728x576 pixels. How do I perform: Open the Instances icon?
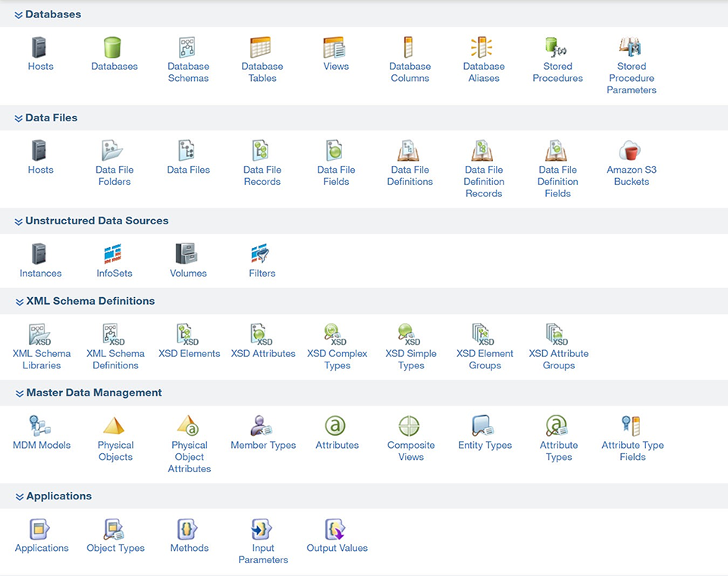point(39,254)
